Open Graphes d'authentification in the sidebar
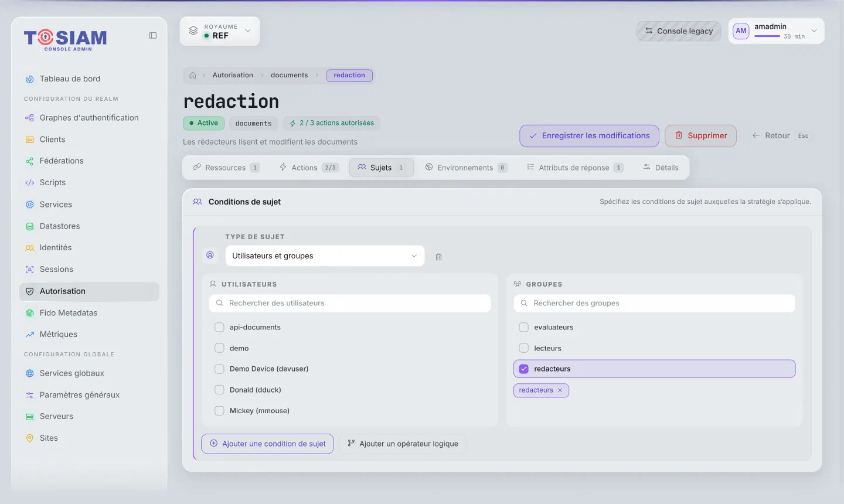Screen dimensions: 844x504 (89, 118)
